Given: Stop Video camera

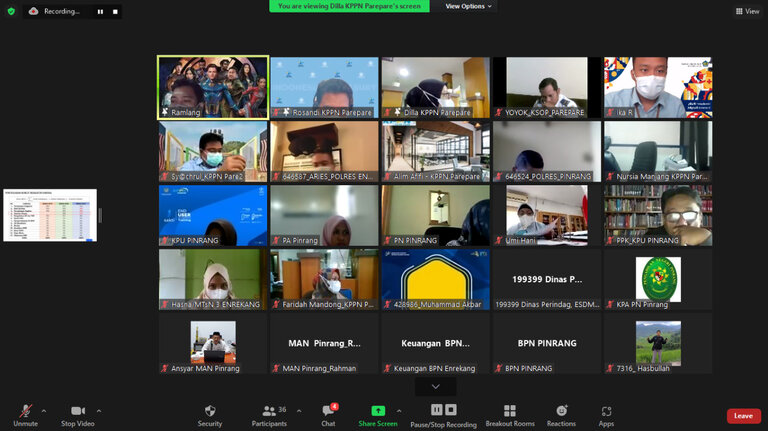Looking at the screenshot, I should click(x=77, y=414).
